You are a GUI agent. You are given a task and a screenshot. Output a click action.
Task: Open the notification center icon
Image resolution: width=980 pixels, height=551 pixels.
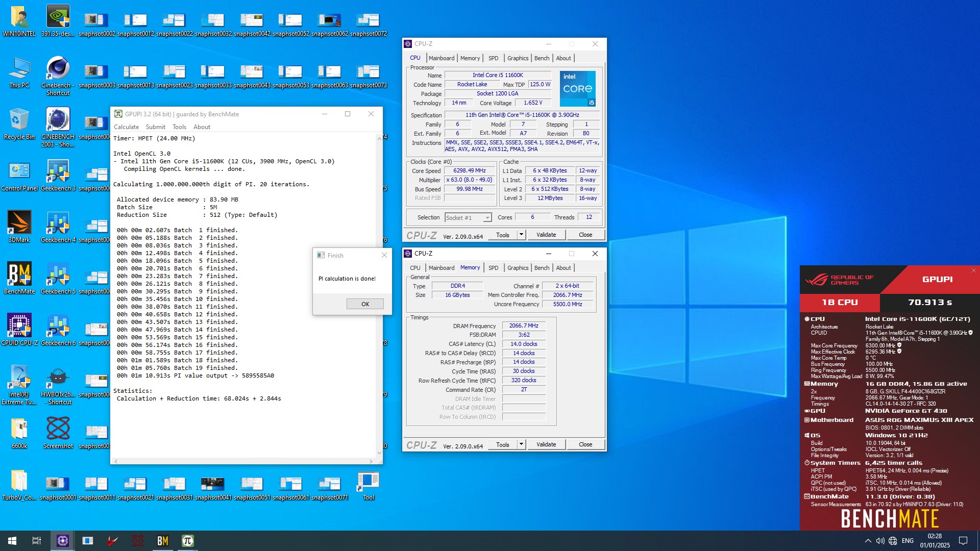click(x=963, y=541)
